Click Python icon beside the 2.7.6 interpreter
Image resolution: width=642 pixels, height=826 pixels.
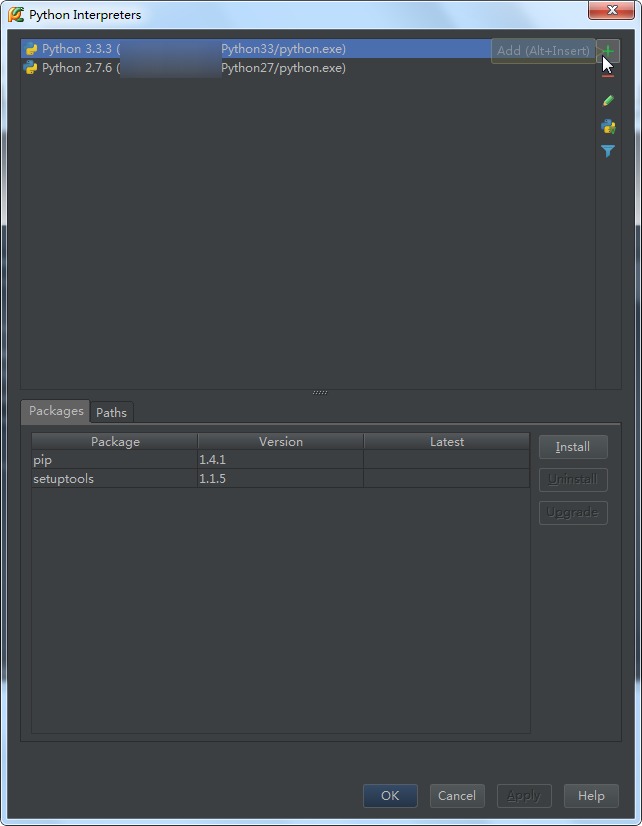click(31, 68)
